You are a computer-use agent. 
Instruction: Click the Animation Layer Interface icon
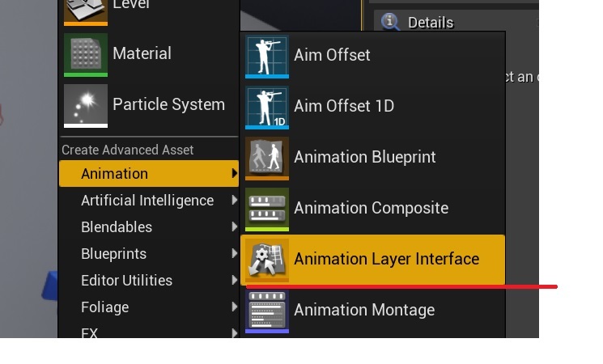[267, 260]
